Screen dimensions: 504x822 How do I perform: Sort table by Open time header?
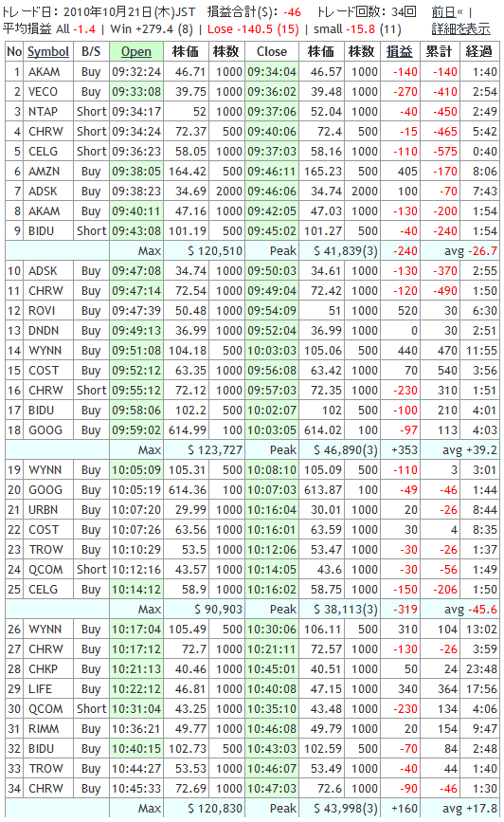pyautogui.click(x=136, y=51)
